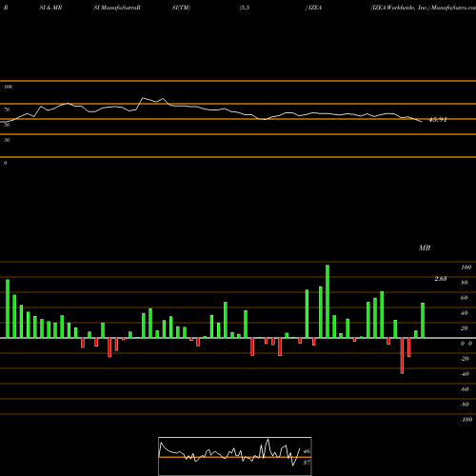
Task: Click the 40 label on MR axis
Action: [x=465, y=313]
